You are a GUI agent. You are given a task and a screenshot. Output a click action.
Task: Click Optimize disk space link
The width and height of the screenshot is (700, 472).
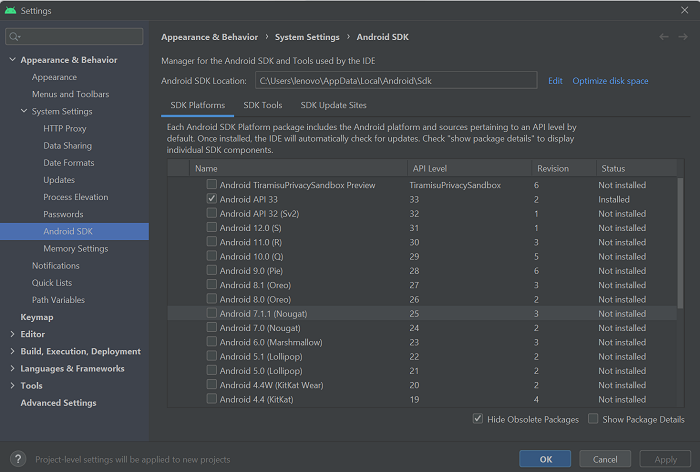(610, 81)
